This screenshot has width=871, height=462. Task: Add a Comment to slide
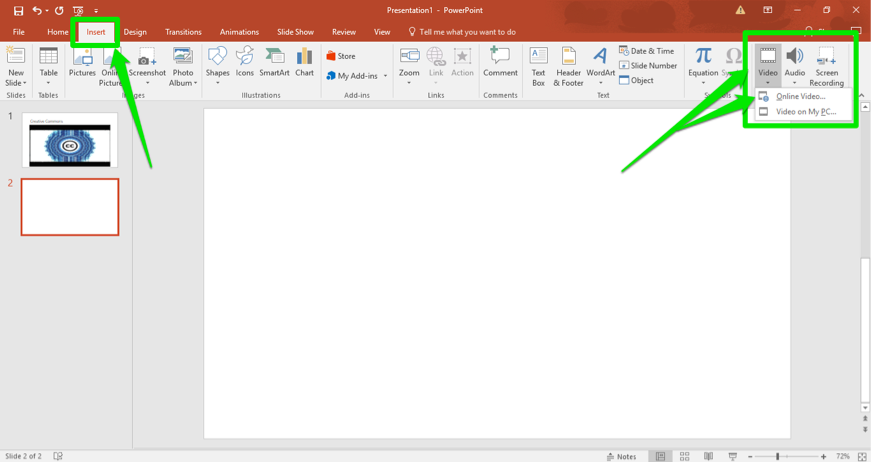tap(500, 63)
